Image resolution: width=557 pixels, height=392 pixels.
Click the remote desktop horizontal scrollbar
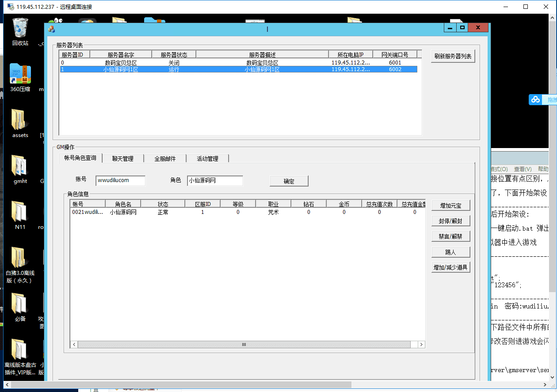tap(180, 385)
